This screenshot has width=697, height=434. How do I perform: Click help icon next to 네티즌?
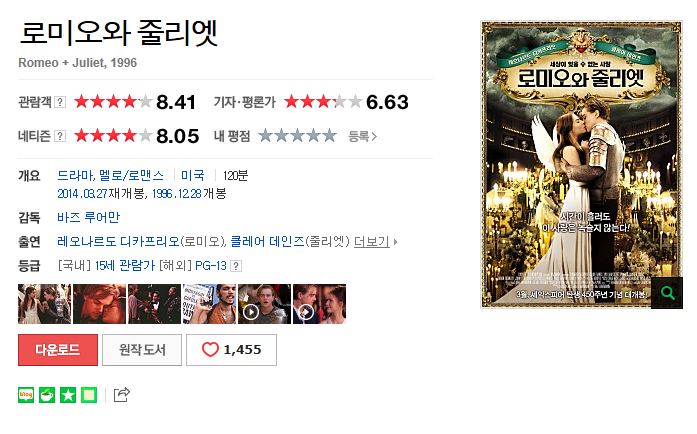(x=60, y=136)
